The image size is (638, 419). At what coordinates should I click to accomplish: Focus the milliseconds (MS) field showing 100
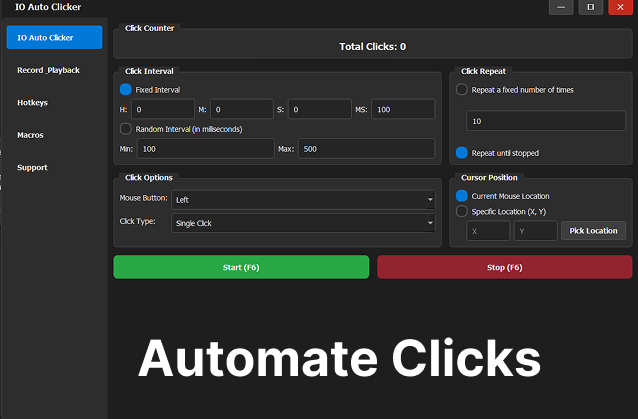[403, 109]
